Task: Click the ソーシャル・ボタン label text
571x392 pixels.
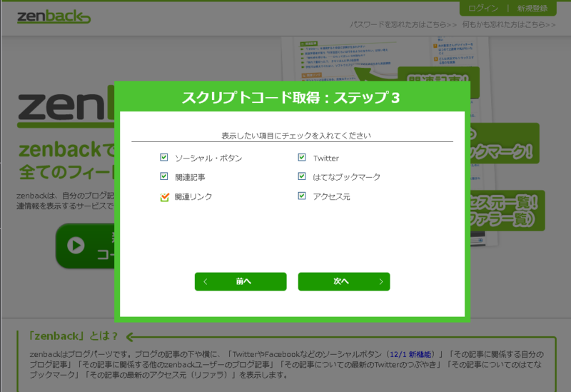Action: point(208,158)
